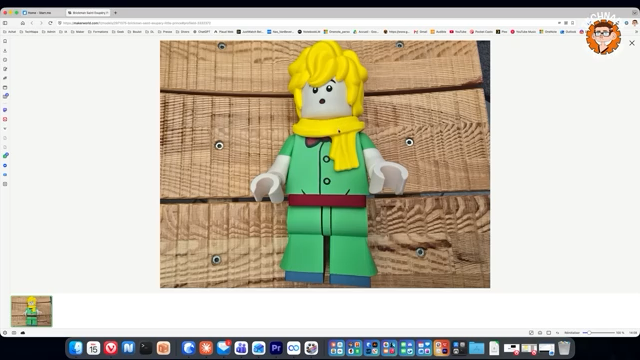Navigate back in history
The height and width of the screenshot is (360, 640).
point(32,23)
